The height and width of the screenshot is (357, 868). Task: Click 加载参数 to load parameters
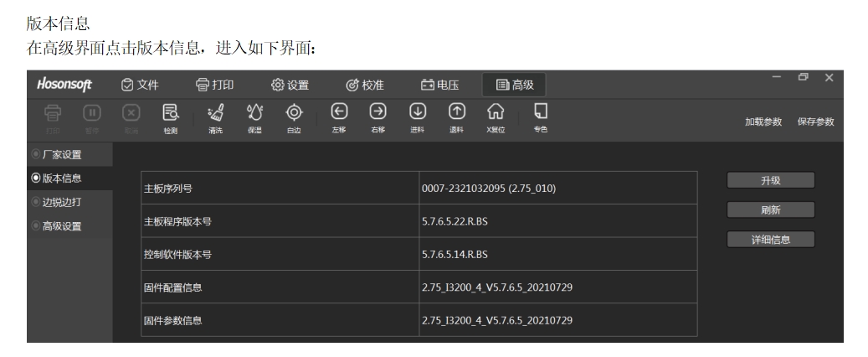click(763, 122)
